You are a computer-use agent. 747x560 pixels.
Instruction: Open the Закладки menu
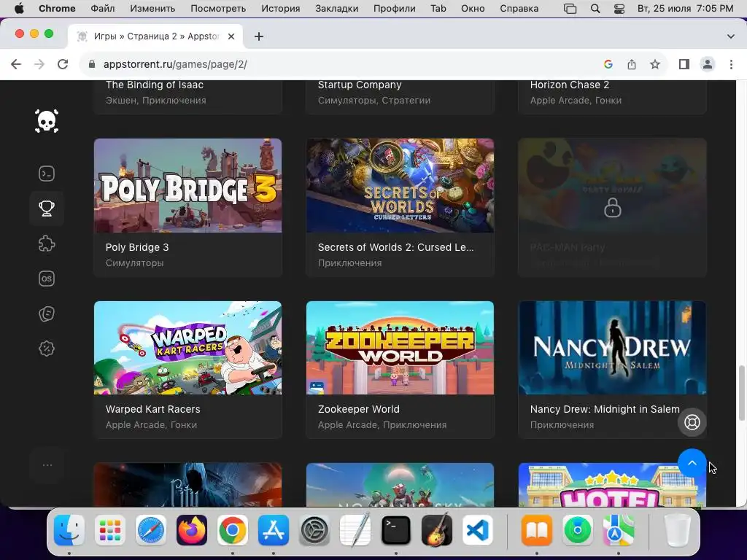[337, 9]
